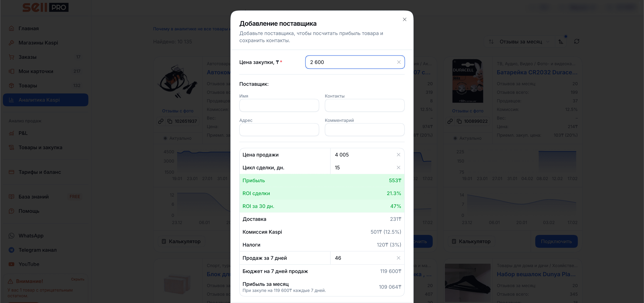Click the ROI сделки 21.3% row

[x=322, y=193]
